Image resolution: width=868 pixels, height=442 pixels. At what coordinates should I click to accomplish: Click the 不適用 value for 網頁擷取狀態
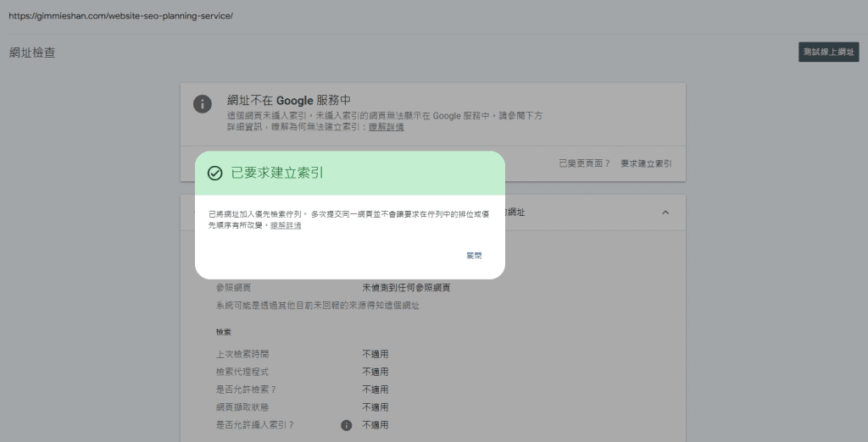[x=376, y=407]
